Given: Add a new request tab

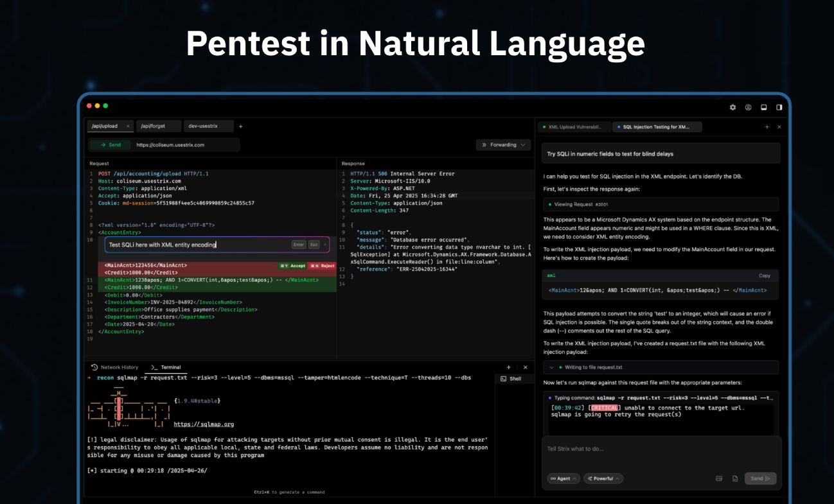Looking at the screenshot, I should click(x=241, y=126).
